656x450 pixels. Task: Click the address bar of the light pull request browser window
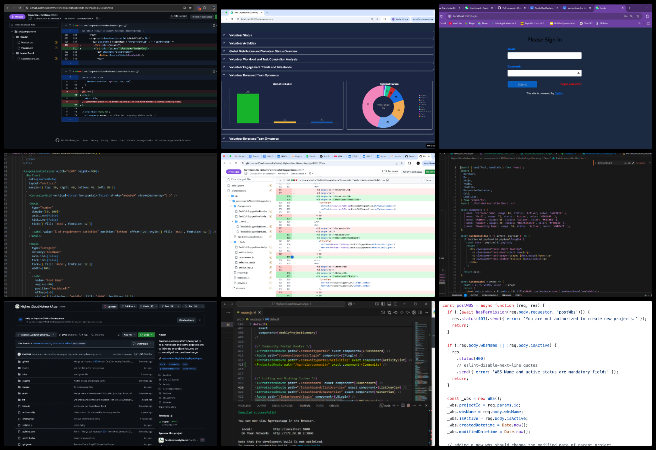click(322, 163)
